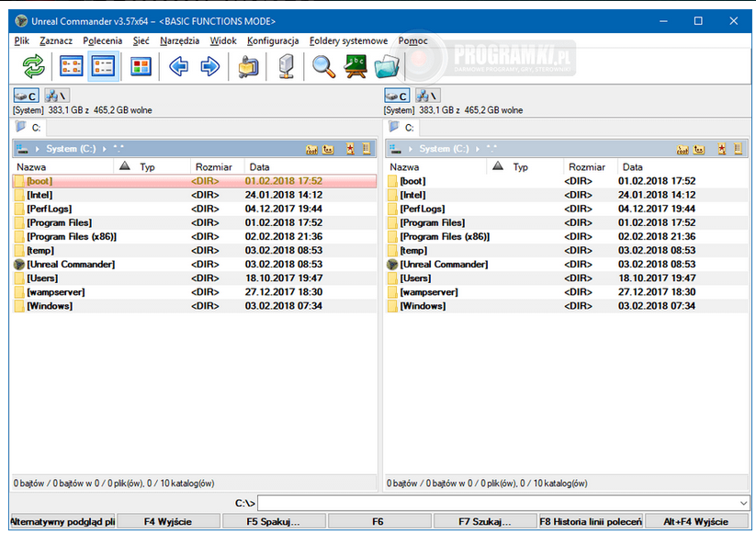
Task: Expand chevron after System (C:) in right path bar
Action: coord(478,149)
